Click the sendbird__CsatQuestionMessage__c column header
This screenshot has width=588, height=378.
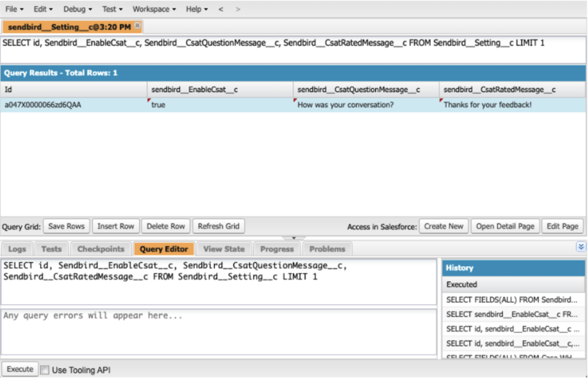[x=366, y=89]
